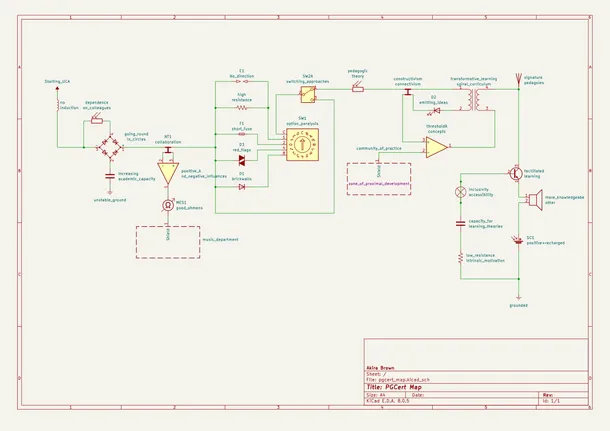Select the capacity_for learning_theories capacitor

coord(461,222)
